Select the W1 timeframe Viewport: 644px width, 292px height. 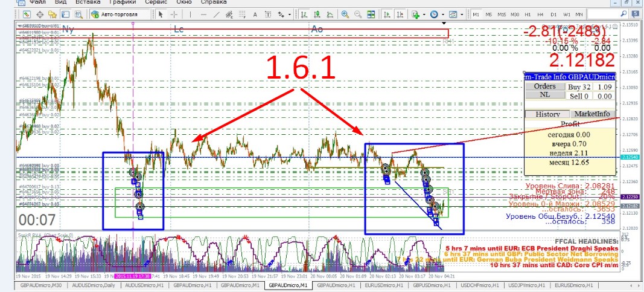(x=566, y=15)
